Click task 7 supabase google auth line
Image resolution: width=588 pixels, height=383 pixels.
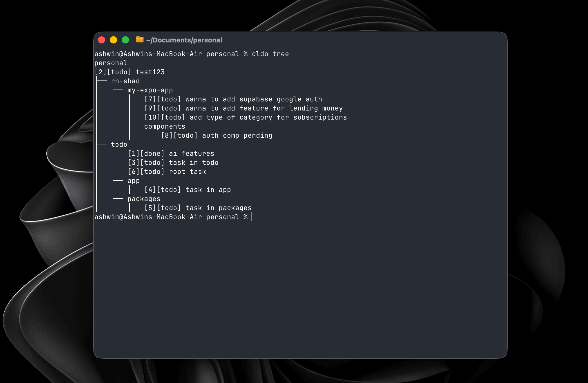(x=233, y=99)
